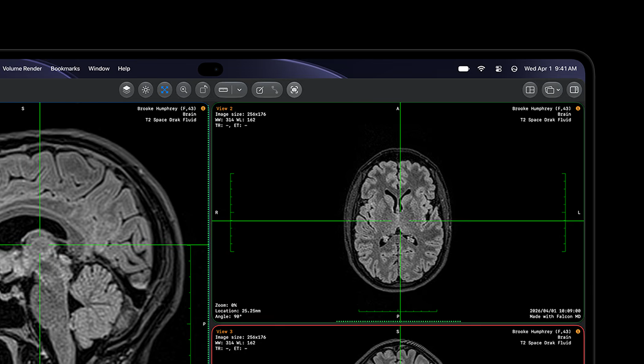644x364 pixels.
Task: Select the annotation edit tool
Action: coord(259,90)
